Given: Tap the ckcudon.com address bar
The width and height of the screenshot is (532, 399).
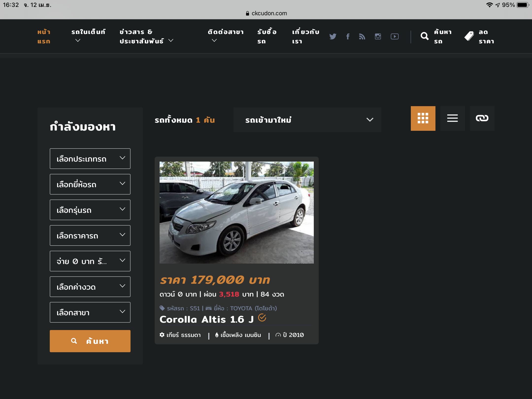Looking at the screenshot, I should [266, 13].
